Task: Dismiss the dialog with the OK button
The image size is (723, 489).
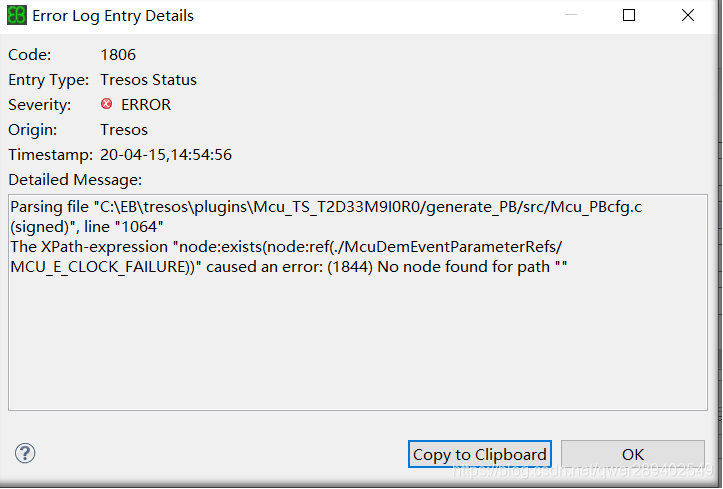Action: tap(633, 454)
